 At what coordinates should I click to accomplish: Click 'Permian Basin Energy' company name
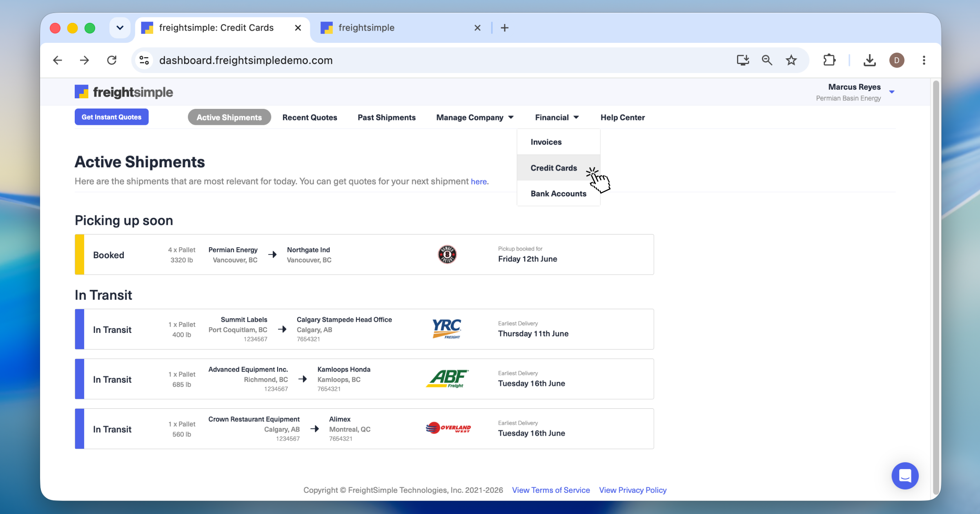848,98
